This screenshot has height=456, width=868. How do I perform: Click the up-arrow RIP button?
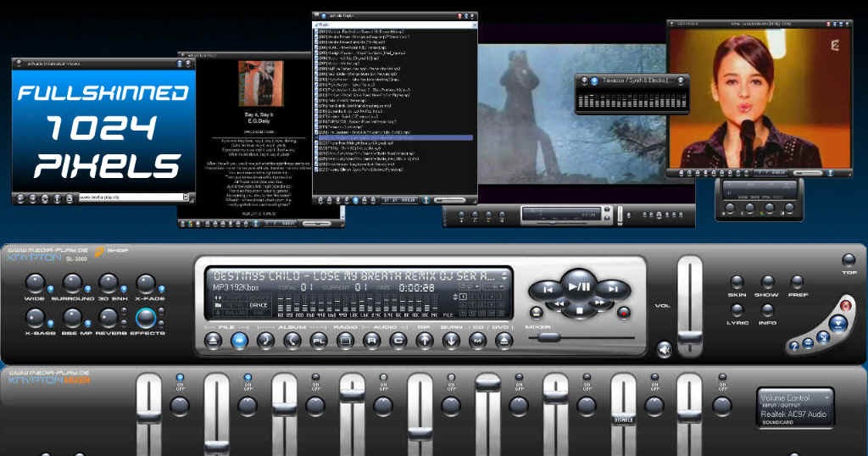425,342
